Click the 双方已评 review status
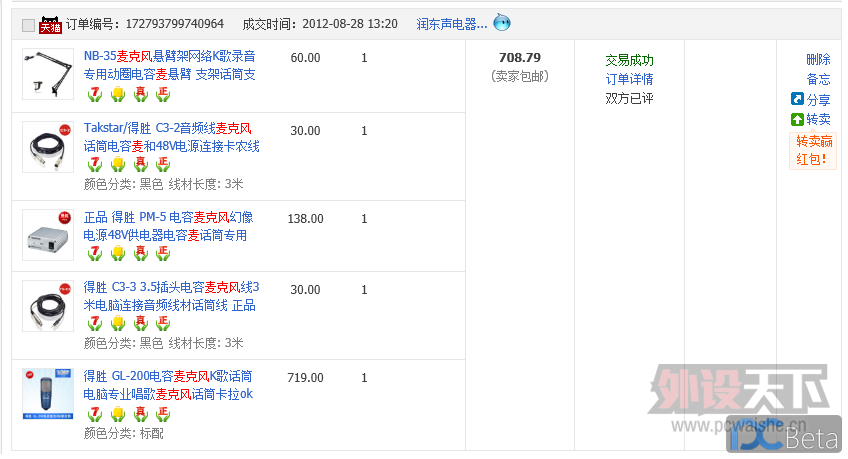 point(630,98)
